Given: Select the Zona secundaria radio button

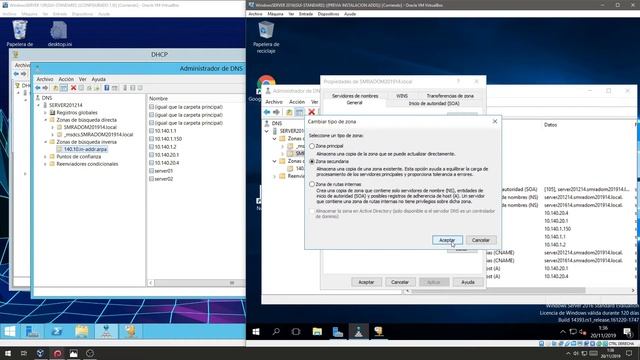Looking at the screenshot, I should (x=312, y=161).
